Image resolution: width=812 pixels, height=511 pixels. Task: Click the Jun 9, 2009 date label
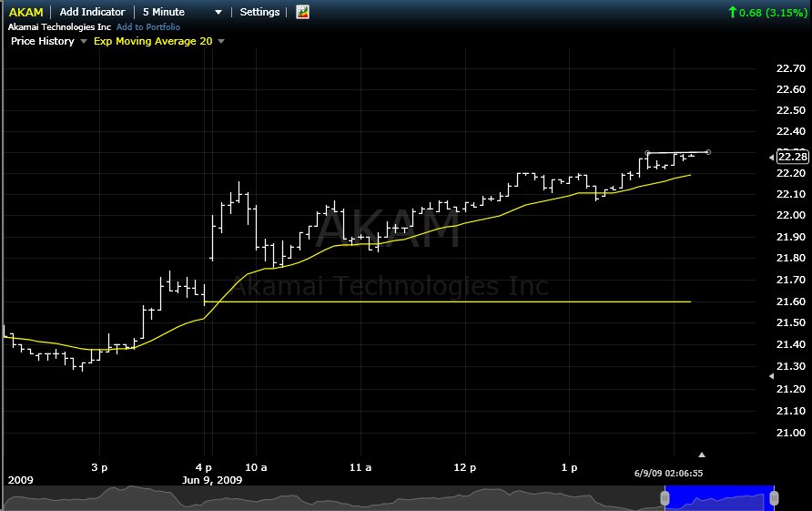(212, 480)
